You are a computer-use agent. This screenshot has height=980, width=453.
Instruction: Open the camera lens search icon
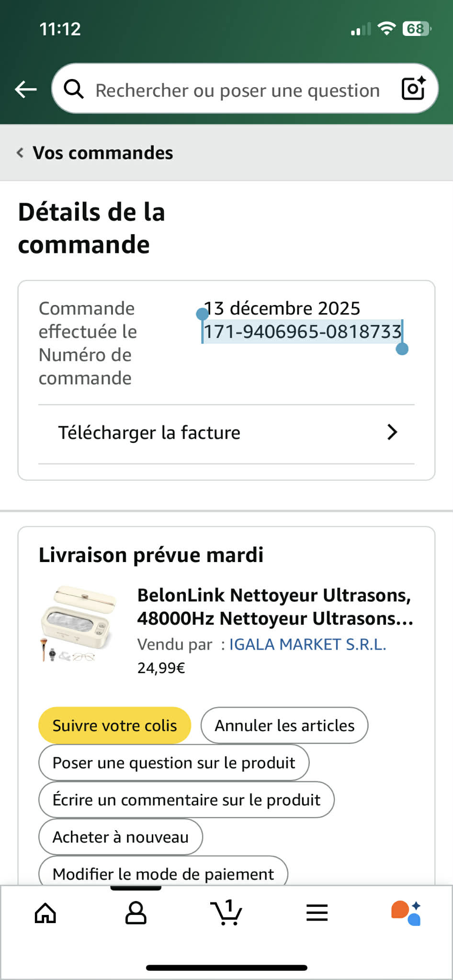point(413,89)
